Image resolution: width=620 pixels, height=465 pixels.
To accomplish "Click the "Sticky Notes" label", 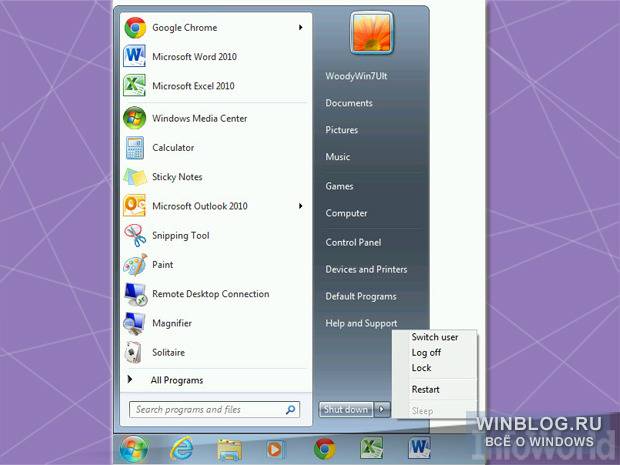I will (177, 177).
